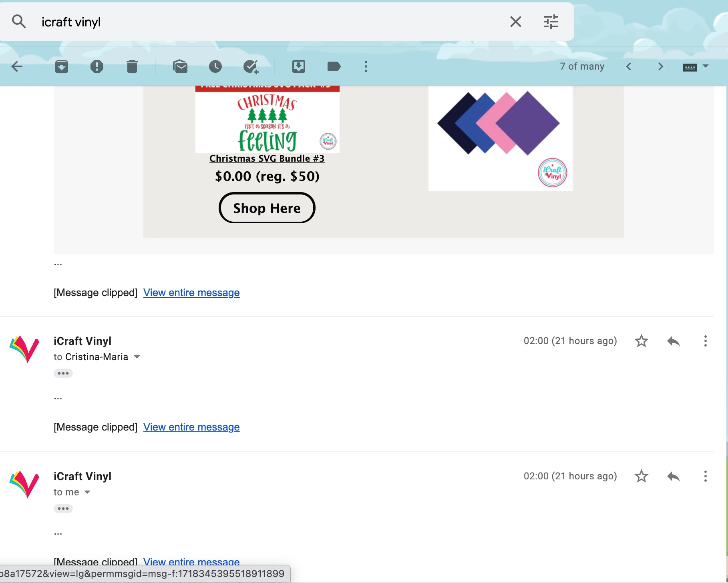Viewport: 728px width, 583px height.
Task: Go back to the inbox list
Action: tap(17, 66)
